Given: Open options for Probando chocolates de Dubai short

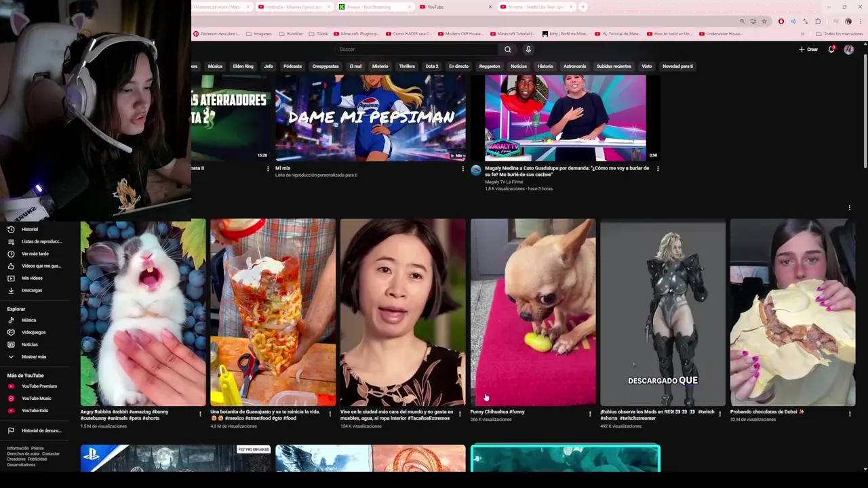Looking at the screenshot, I should 850,413.
